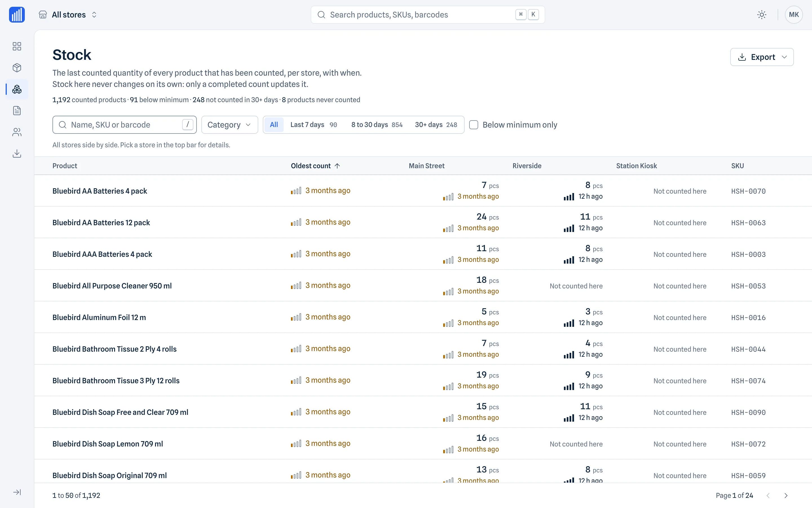Select the 8 to 30 days filter
The width and height of the screenshot is (812, 508).
point(377,125)
